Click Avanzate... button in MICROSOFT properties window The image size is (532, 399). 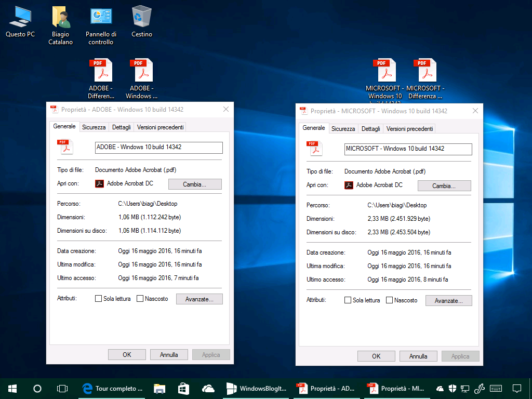(448, 301)
